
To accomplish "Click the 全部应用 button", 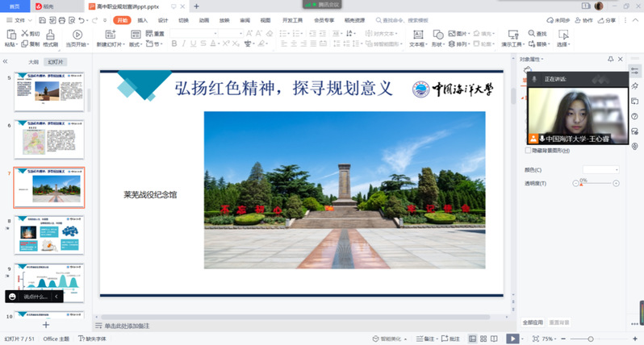I will 533,322.
